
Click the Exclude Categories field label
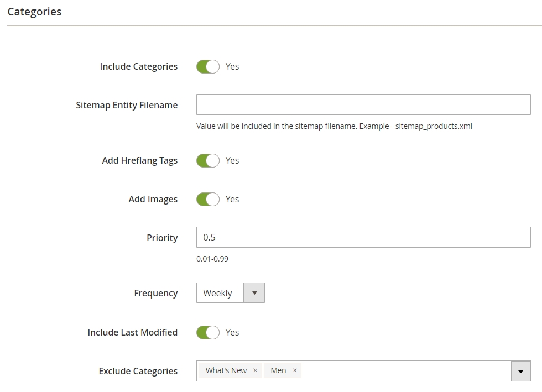point(138,371)
